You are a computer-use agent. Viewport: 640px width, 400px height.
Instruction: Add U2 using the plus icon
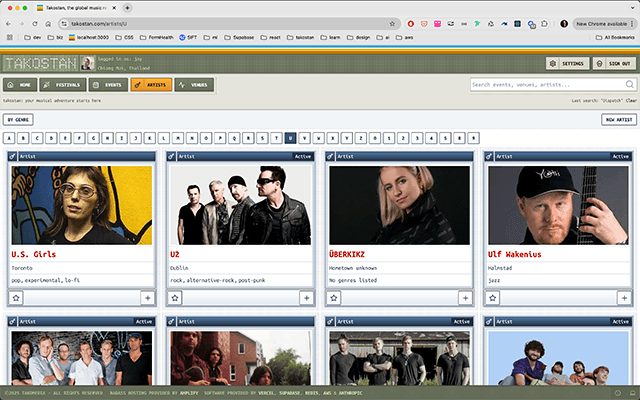[x=306, y=298]
